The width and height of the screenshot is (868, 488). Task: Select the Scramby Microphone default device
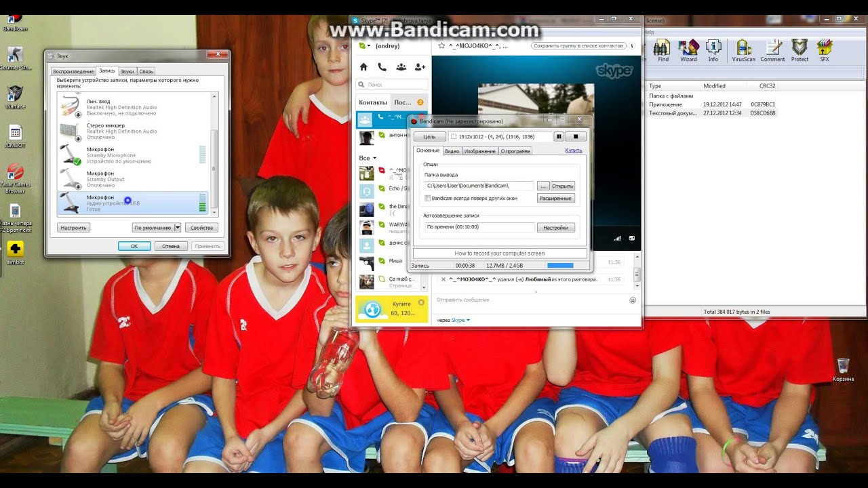click(134, 155)
